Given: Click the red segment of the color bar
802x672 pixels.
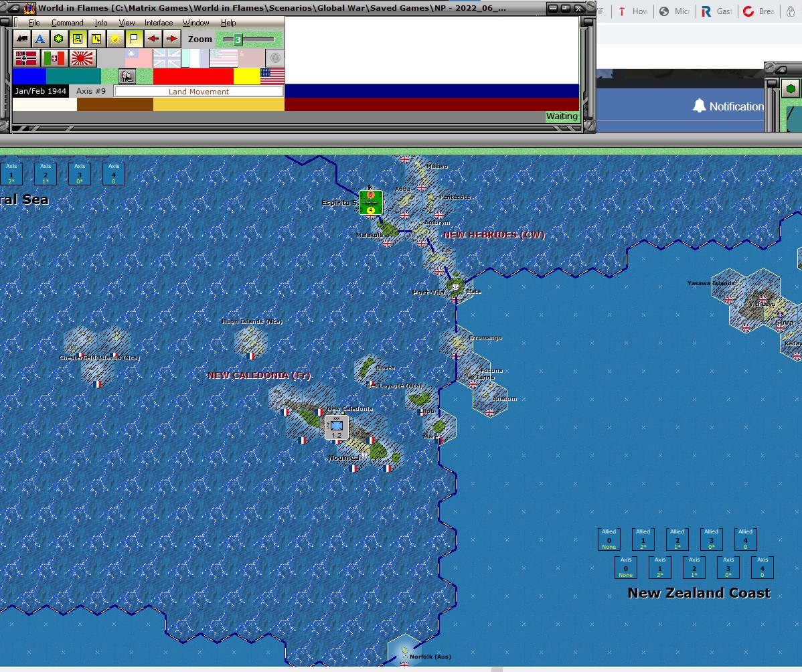Looking at the screenshot, I should 193,76.
